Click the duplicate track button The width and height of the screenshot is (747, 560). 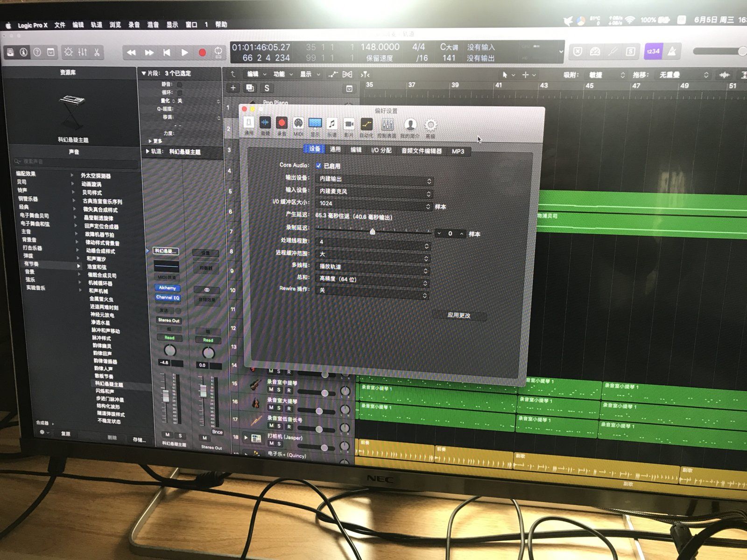pos(250,88)
